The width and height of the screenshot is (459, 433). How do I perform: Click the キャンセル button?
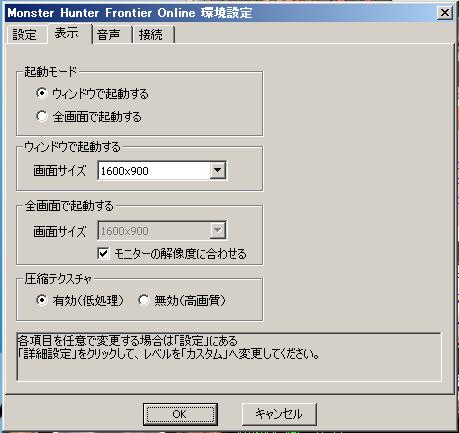279,414
